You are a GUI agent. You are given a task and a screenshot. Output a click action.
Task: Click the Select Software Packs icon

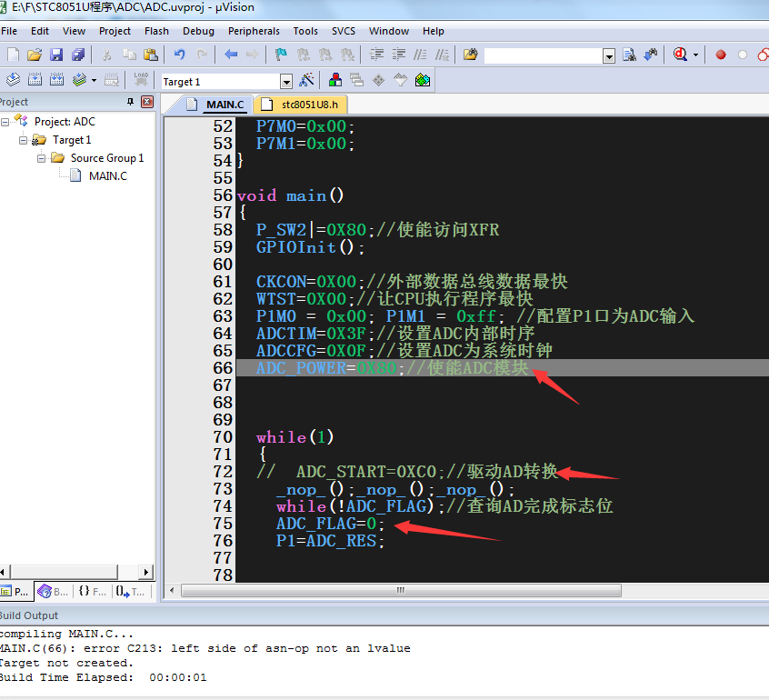click(x=400, y=79)
